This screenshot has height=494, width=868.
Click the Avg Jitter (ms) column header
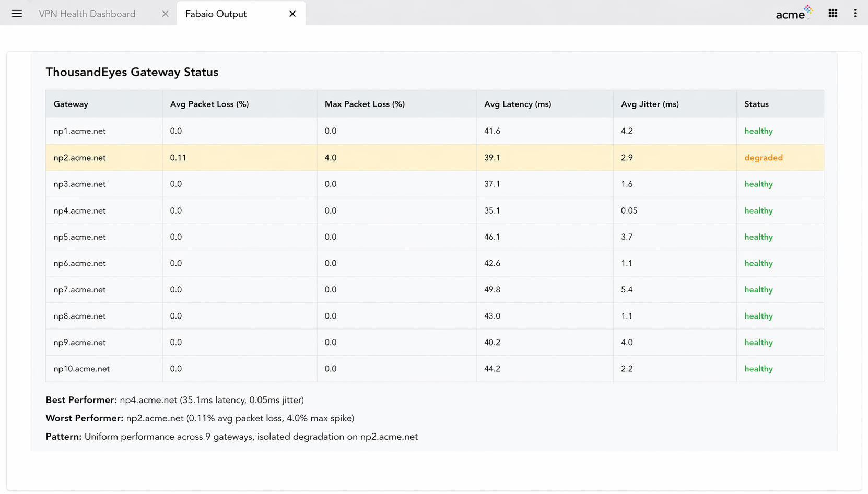pos(650,104)
